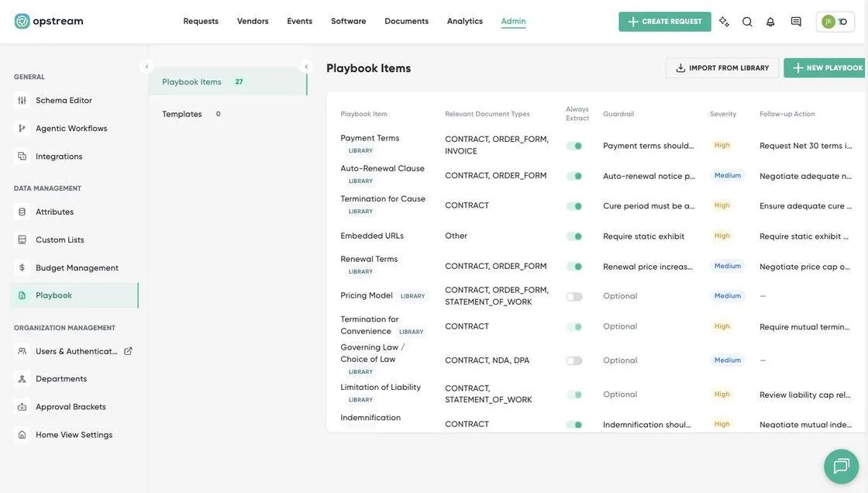Toggle Always Extract for Embedded URLs

[574, 236]
